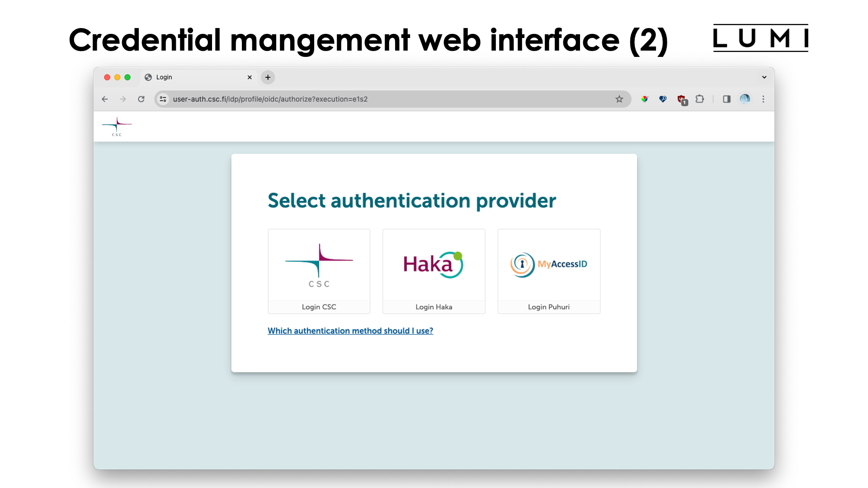The image size is (868, 488).
Task: Go back using the browser back arrow
Action: tap(105, 99)
